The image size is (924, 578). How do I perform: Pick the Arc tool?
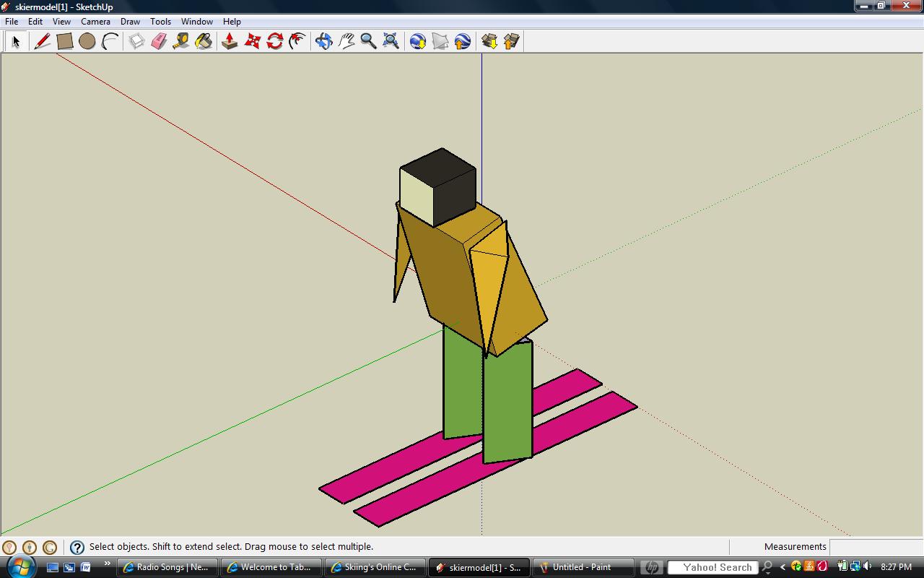coord(110,41)
